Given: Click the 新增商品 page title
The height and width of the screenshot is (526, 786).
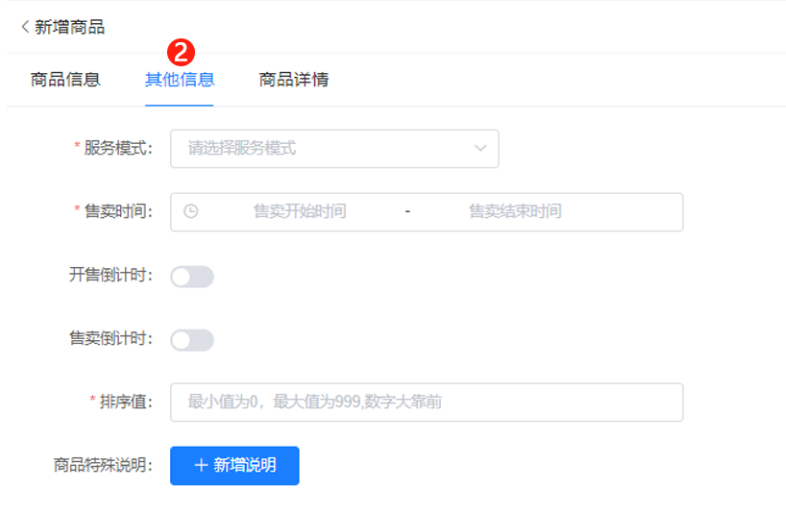Looking at the screenshot, I should [70, 27].
